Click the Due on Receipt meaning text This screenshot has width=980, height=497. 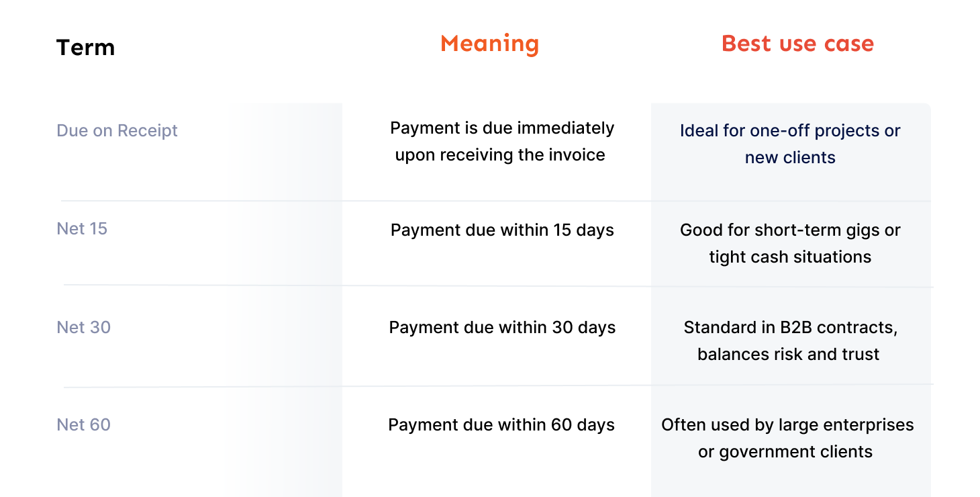click(502, 128)
